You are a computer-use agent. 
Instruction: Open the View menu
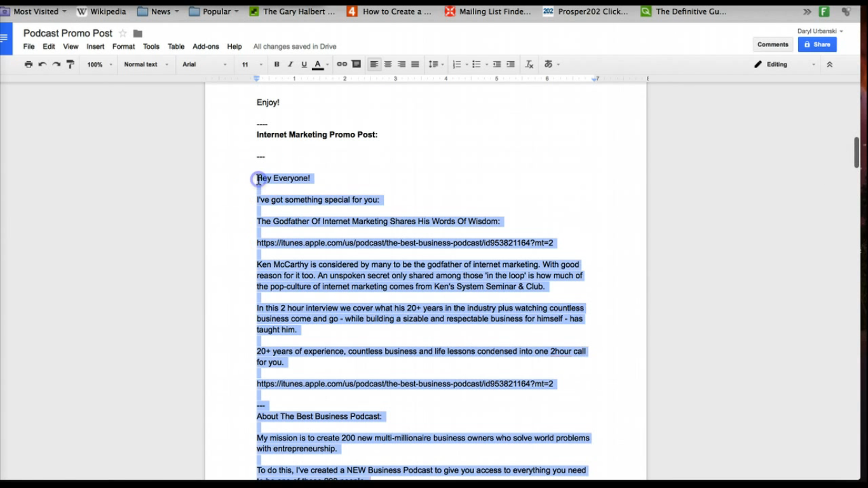click(x=71, y=46)
